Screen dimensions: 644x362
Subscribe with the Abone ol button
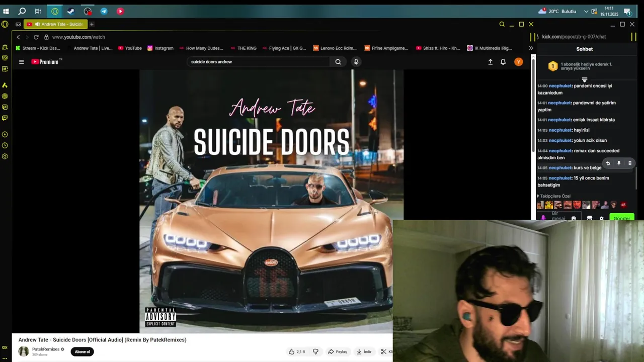coord(82,351)
